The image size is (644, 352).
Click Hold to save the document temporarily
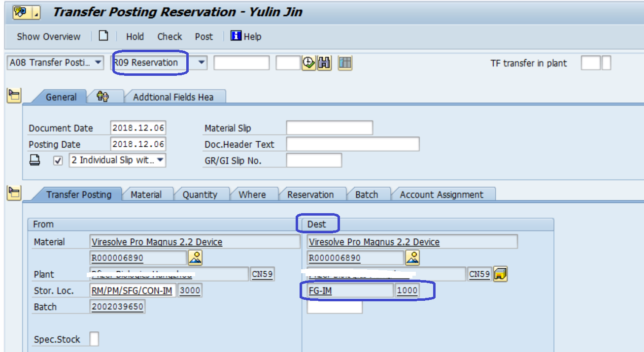[135, 36]
